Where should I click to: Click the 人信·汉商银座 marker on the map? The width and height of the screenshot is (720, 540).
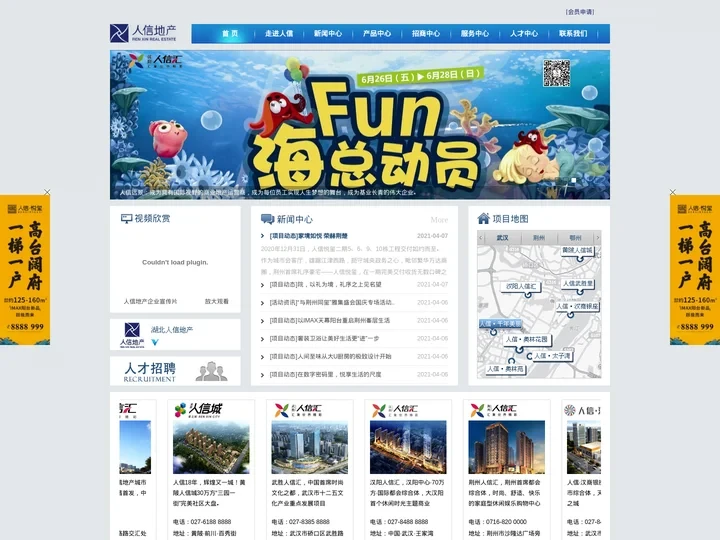577,306
